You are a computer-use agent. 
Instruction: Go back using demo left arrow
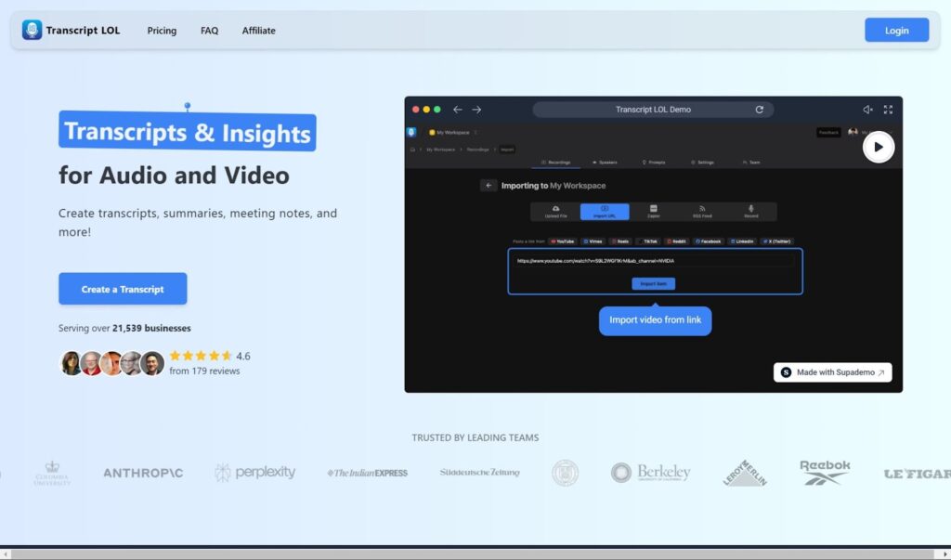(x=457, y=110)
